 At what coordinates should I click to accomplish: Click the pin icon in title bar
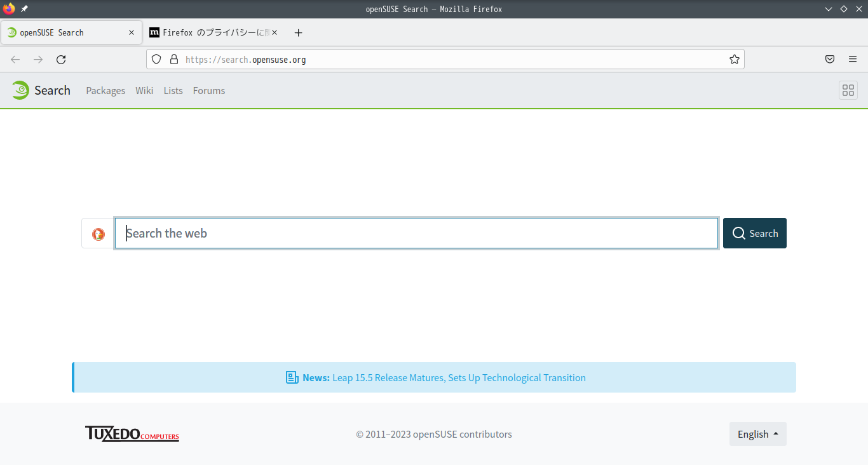(x=24, y=9)
